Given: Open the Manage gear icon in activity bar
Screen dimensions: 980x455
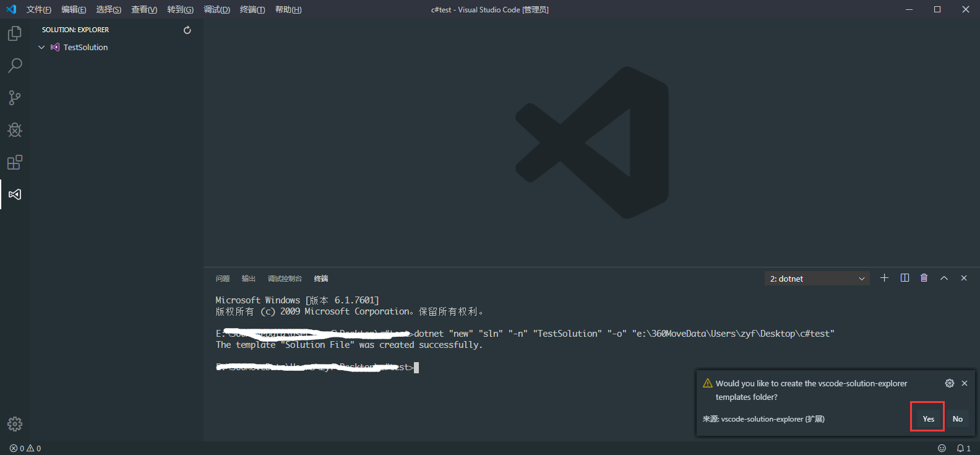Looking at the screenshot, I should point(15,424).
